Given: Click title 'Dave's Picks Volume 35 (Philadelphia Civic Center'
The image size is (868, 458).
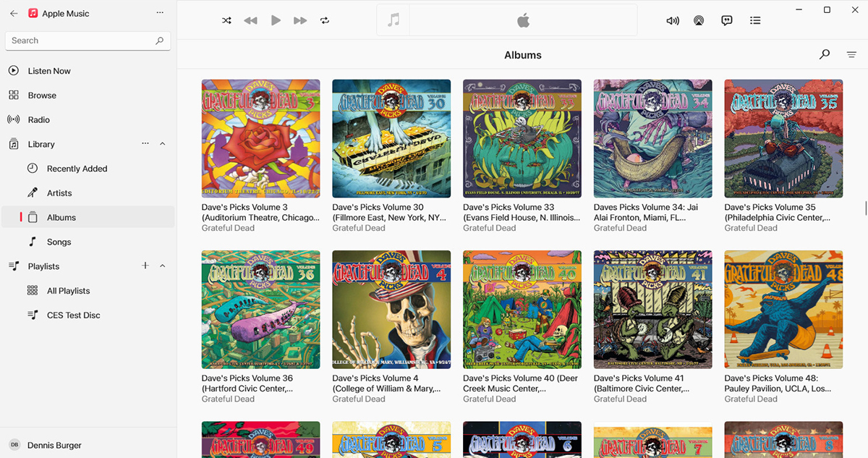Looking at the screenshot, I should coord(778,212).
